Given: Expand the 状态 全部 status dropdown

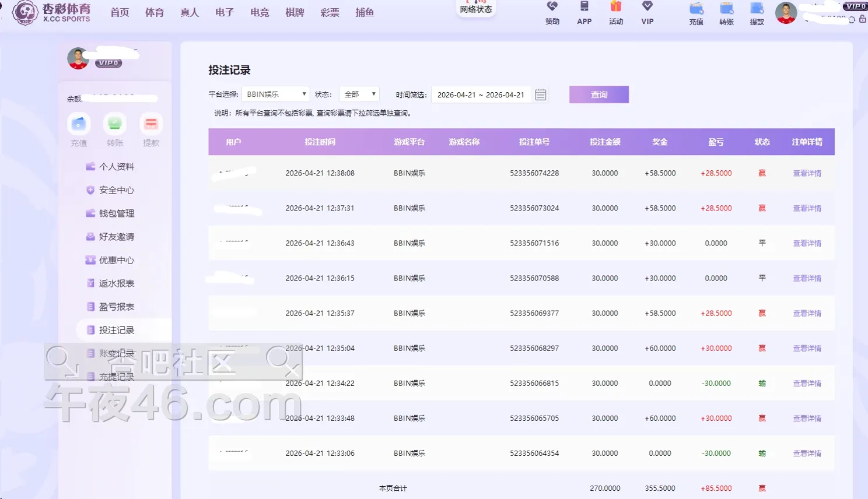Looking at the screenshot, I should pos(359,94).
